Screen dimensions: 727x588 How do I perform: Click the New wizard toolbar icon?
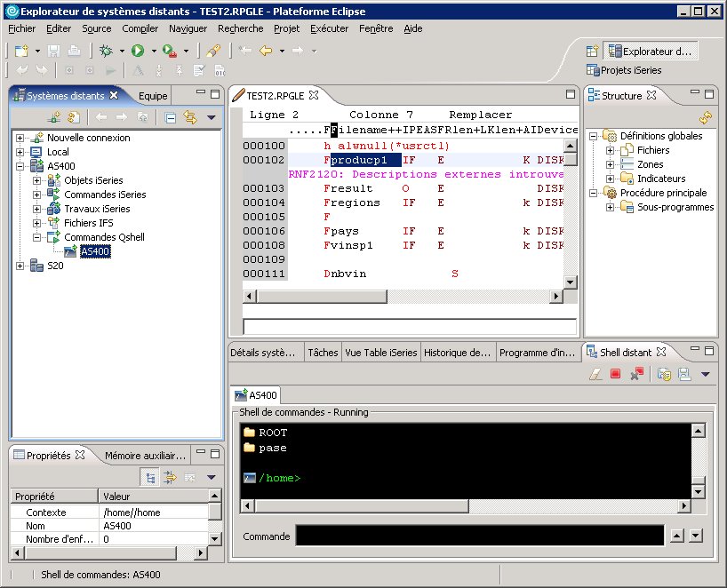point(21,51)
